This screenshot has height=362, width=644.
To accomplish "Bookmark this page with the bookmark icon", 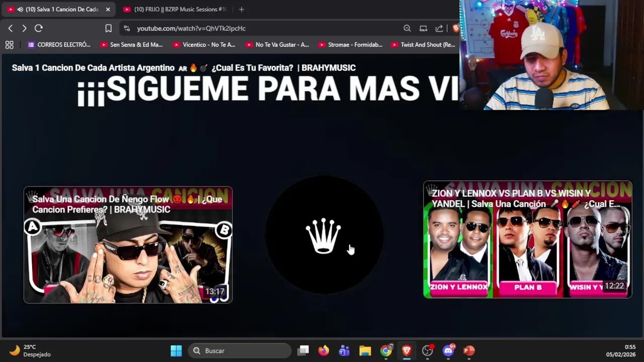I will click(x=108, y=29).
